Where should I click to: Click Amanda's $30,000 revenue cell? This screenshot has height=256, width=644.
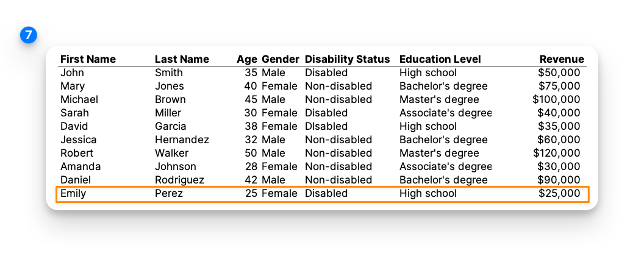tap(559, 166)
